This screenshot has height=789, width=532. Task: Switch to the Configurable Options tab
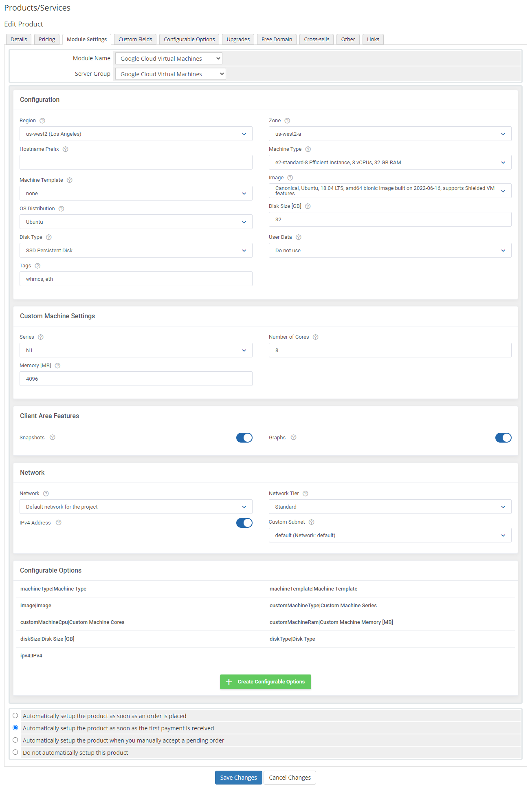(x=189, y=39)
